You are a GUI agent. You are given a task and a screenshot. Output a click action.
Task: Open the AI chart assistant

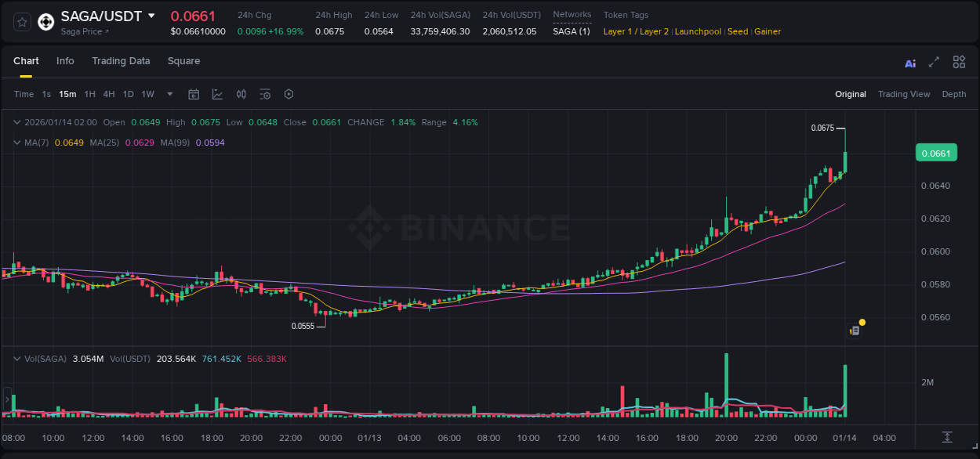[x=910, y=62]
